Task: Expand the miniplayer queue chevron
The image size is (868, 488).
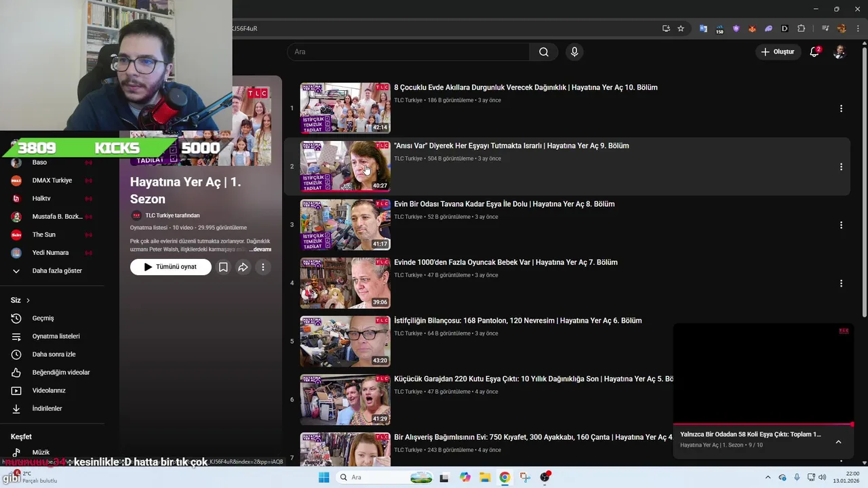Action: pyautogui.click(x=838, y=442)
